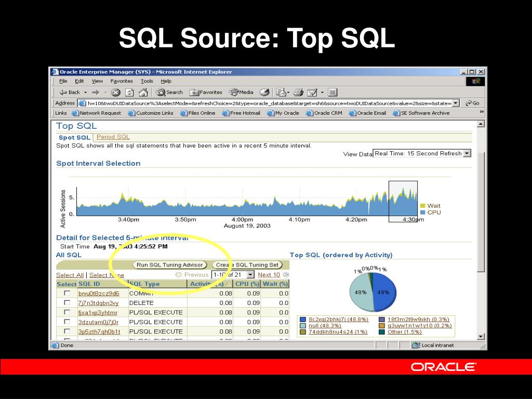Click the teal Other legend swatch
This screenshot has height=399, width=532.
382,331
